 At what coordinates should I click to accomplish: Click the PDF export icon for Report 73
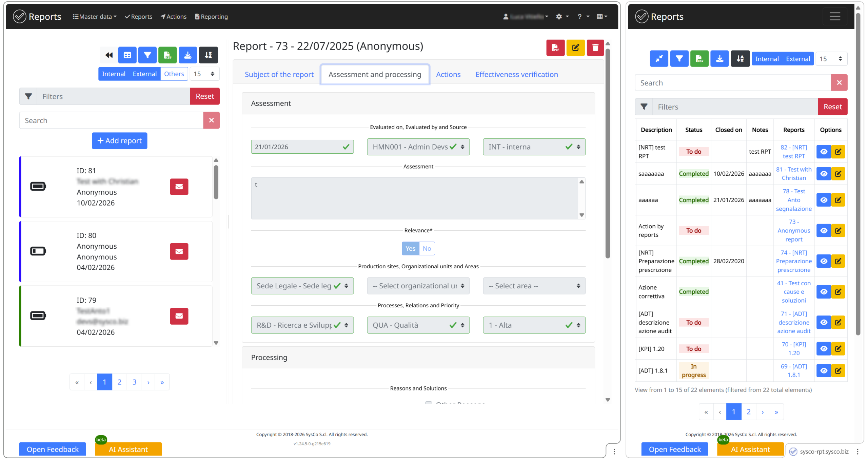click(x=555, y=47)
